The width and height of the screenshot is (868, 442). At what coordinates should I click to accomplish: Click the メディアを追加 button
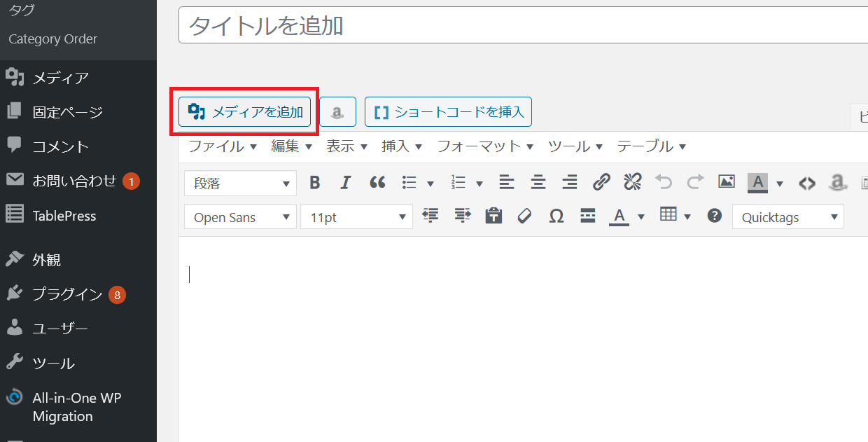(x=245, y=112)
